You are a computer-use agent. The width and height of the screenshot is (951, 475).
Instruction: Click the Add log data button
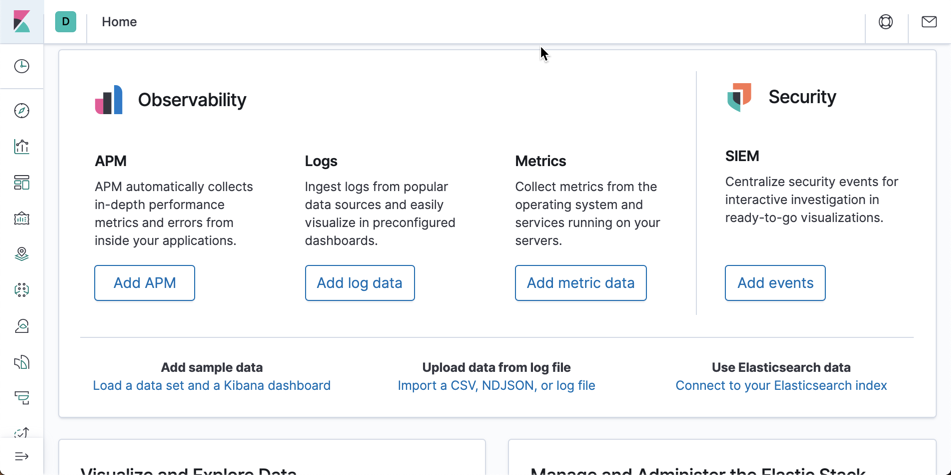[x=360, y=283]
